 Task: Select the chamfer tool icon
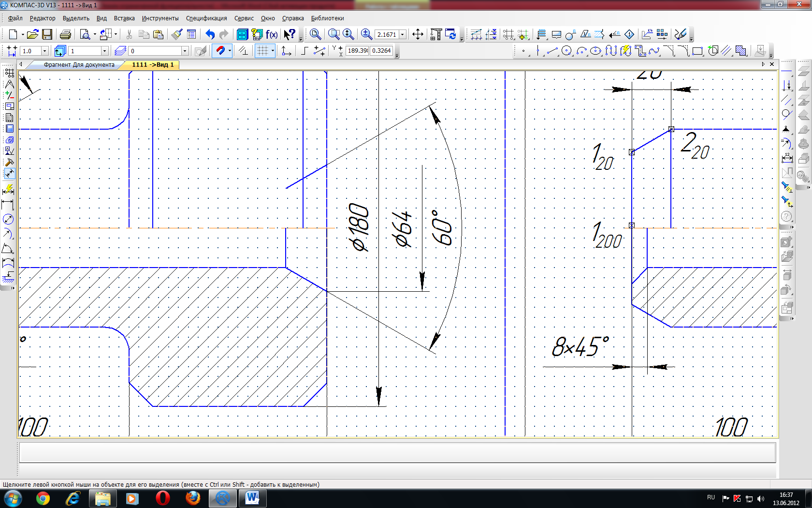click(668, 51)
